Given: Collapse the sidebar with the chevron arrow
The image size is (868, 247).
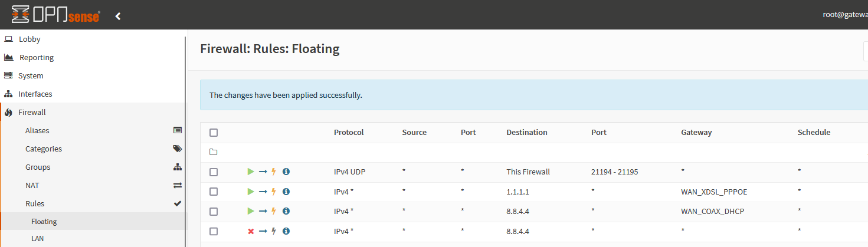Looking at the screenshot, I should [x=118, y=16].
